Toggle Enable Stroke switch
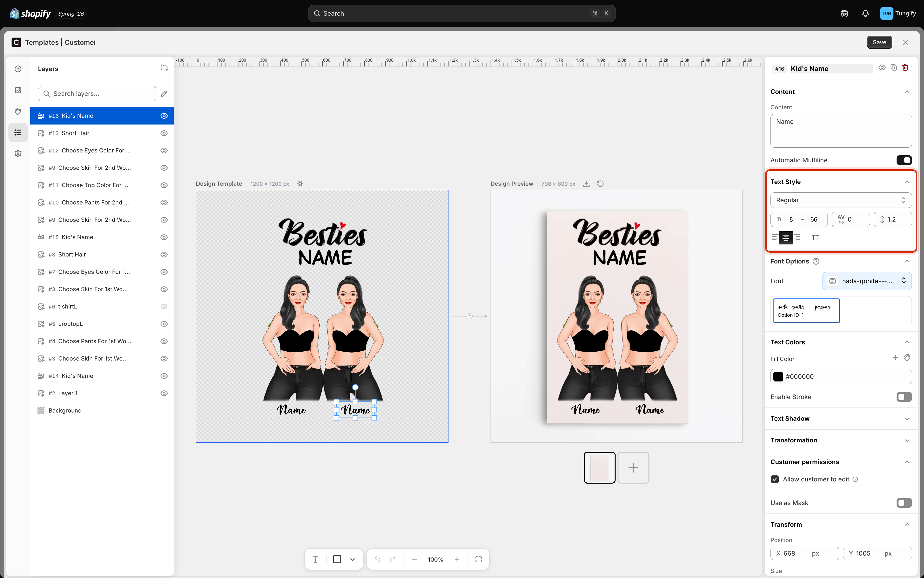This screenshot has height=578, width=924. [904, 397]
